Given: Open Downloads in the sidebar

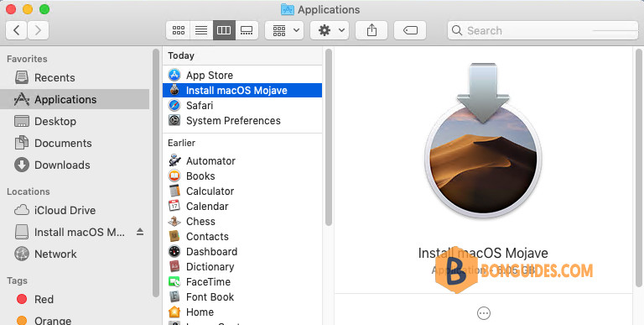Looking at the screenshot, I should click(75, 165).
